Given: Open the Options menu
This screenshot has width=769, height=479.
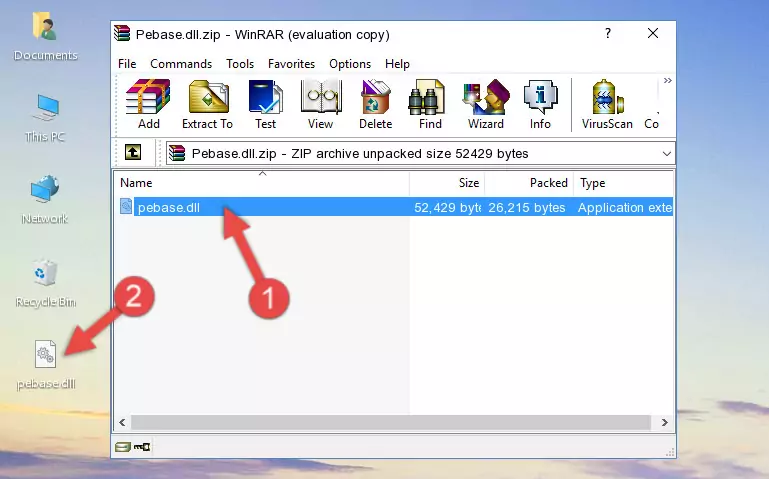Looking at the screenshot, I should pos(350,64).
